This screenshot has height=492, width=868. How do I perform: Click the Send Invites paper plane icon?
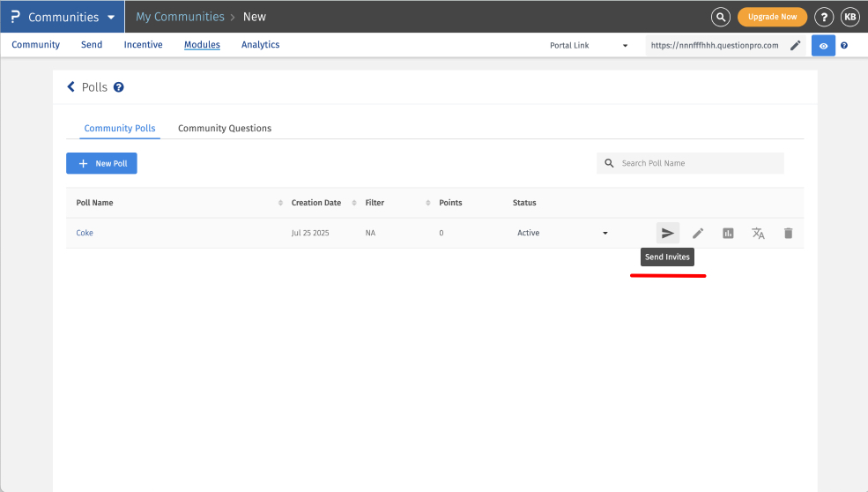pyautogui.click(x=668, y=233)
